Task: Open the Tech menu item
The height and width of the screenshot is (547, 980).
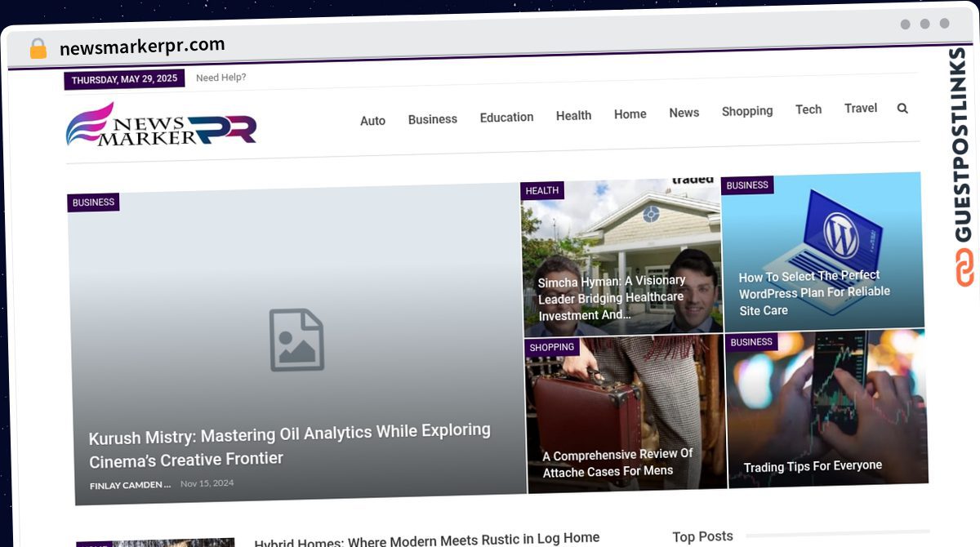Action: 808,109
